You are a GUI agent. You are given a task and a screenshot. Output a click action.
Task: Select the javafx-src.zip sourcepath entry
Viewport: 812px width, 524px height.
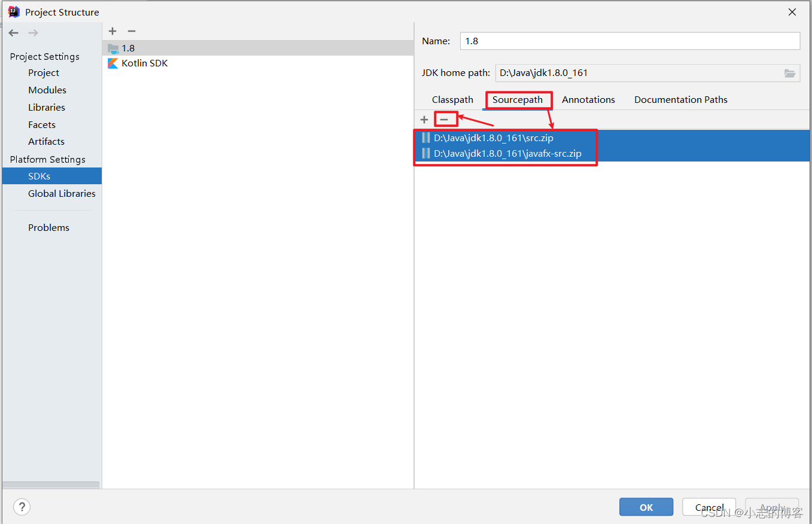point(613,153)
